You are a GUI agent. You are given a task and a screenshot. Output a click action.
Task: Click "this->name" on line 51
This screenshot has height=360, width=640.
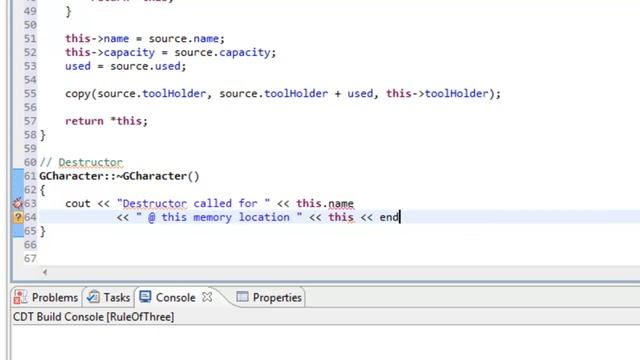(97, 38)
